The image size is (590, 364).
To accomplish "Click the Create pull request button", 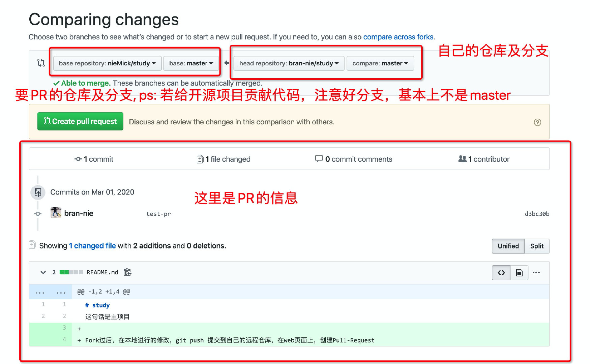I will (x=80, y=121).
